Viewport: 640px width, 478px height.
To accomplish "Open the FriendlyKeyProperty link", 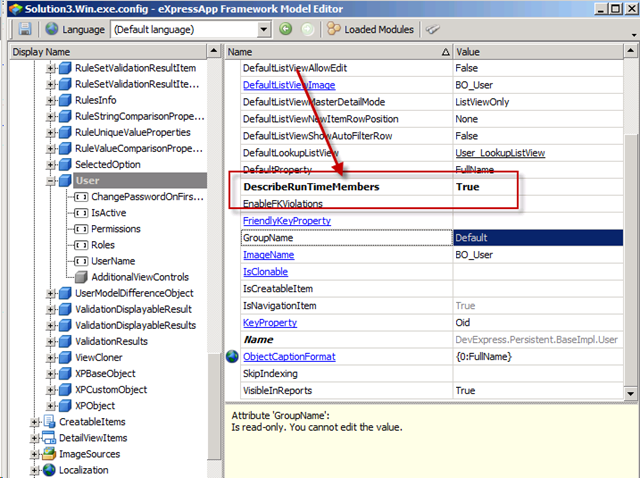I will click(287, 221).
